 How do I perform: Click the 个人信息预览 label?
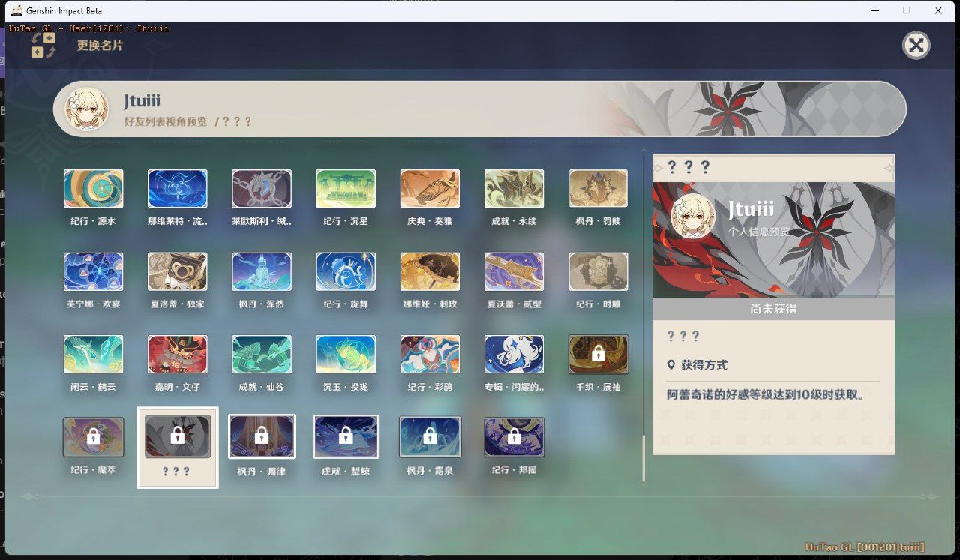point(759,232)
